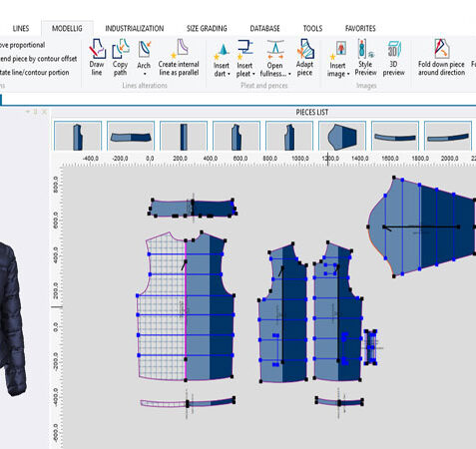Activate the Create internal line as parallel tool

click(x=179, y=57)
